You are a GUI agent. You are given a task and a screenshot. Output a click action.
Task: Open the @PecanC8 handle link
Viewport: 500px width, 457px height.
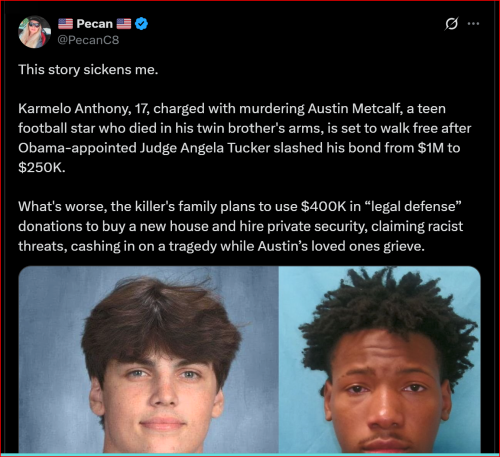[88, 40]
